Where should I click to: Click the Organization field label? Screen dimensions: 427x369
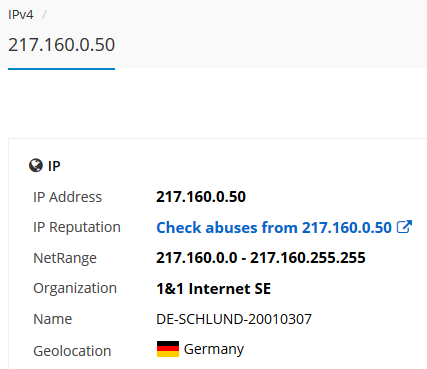(x=75, y=289)
